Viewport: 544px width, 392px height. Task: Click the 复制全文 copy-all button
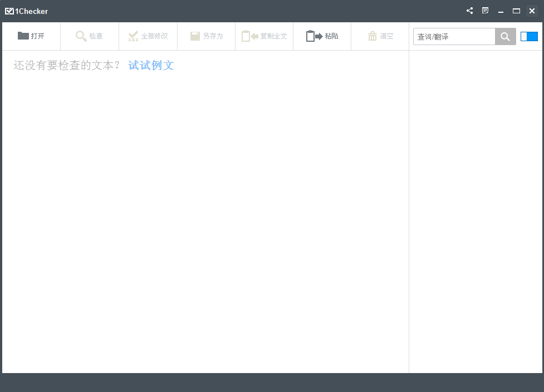click(x=264, y=36)
